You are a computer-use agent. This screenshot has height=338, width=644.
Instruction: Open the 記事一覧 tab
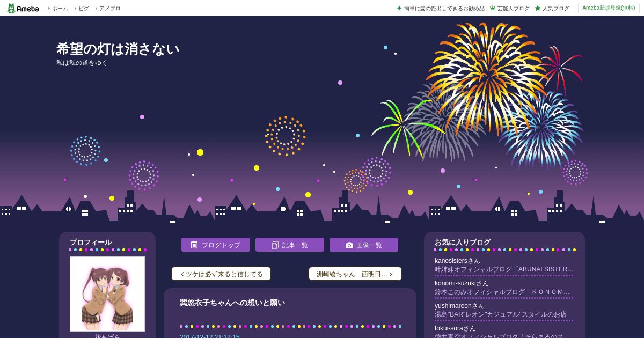290,245
